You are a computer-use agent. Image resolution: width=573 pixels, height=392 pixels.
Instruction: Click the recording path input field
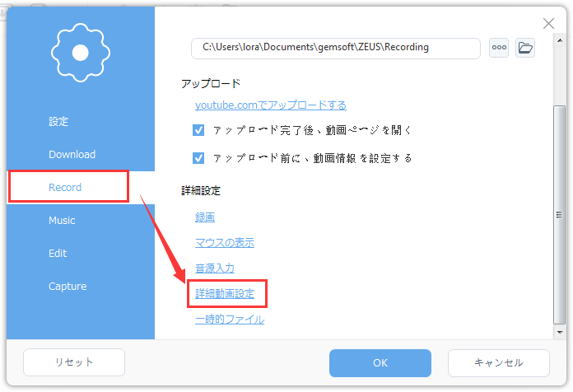pyautogui.click(x=335, y=48)
